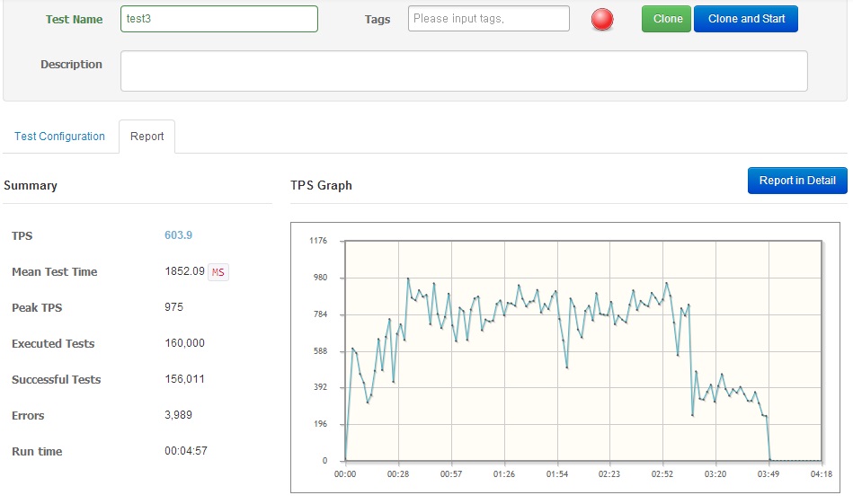The image size is (853, 504).
Task: Click the Executed Tests count 160,000
Action: click(184, 343)
